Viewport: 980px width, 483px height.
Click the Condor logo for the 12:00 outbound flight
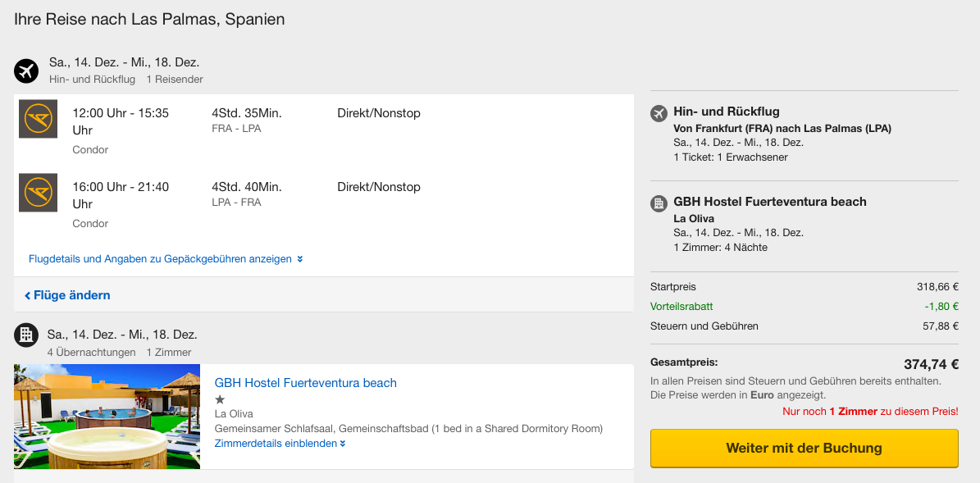point(38,119)
